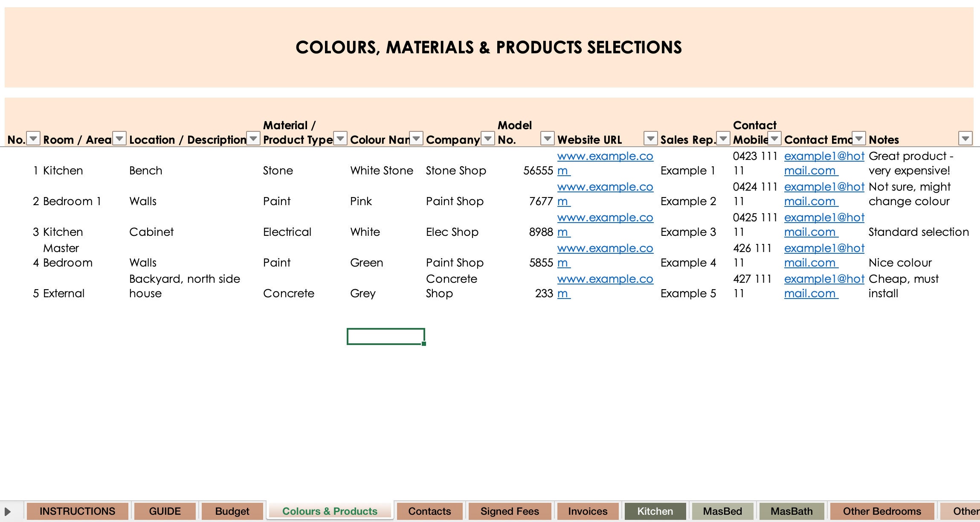Open the Sales Rep. column filter icon
The image size is (980, 522).
pos(723,139)
